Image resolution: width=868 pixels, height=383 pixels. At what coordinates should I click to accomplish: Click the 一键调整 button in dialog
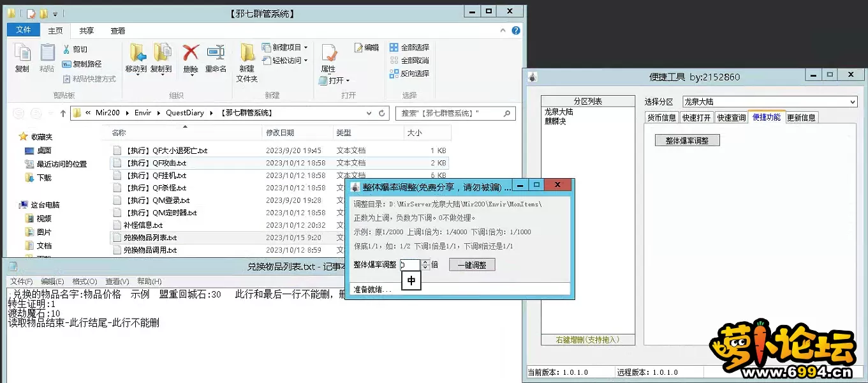coord(472,264)
